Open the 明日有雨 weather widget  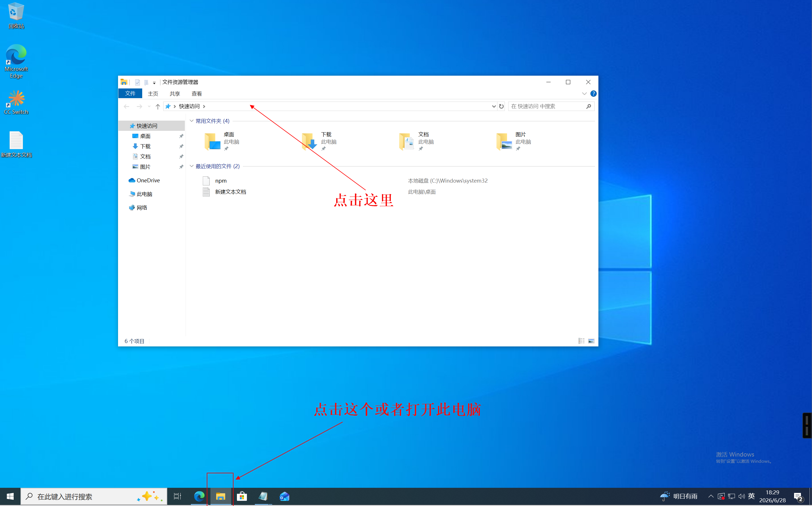tap(679, 497)
